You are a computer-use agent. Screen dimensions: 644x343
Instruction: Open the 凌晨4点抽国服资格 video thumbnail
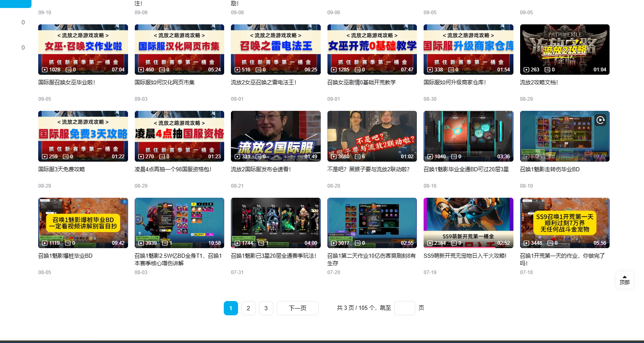tap(179, 136)
